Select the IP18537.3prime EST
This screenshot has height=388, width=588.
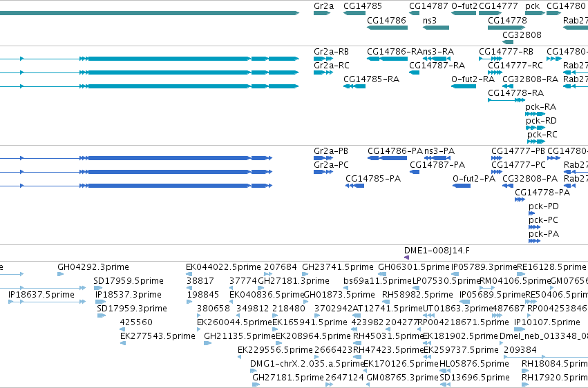[x=99, y=302]
